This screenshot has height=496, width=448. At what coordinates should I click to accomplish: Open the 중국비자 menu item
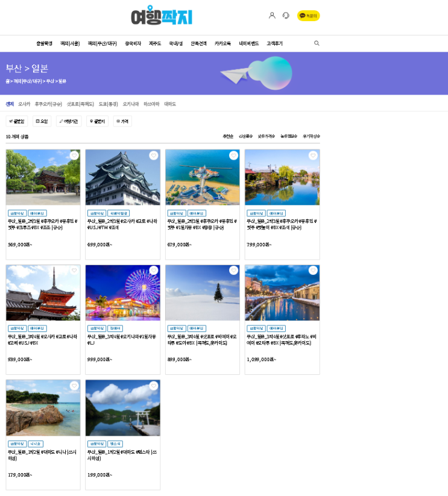click(x=133, y=43)
